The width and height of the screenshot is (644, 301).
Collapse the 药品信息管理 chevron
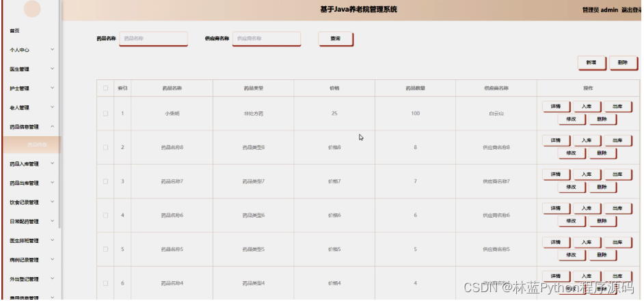click(53, 127)
